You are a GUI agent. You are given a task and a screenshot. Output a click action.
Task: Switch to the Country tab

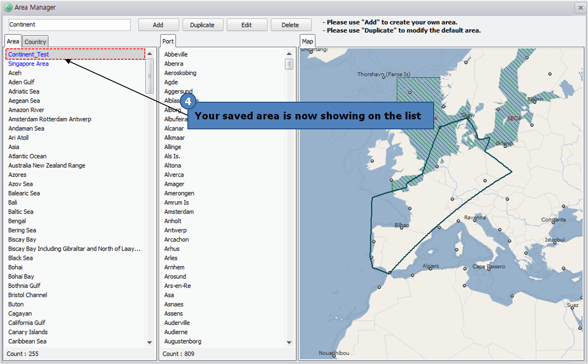[35, 42]
